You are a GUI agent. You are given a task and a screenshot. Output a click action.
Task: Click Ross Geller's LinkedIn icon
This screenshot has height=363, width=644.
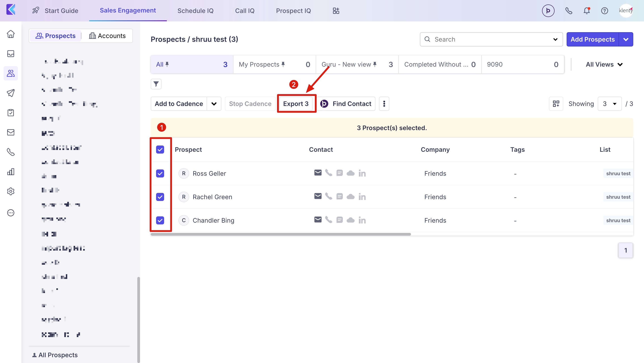click(362, 173)
